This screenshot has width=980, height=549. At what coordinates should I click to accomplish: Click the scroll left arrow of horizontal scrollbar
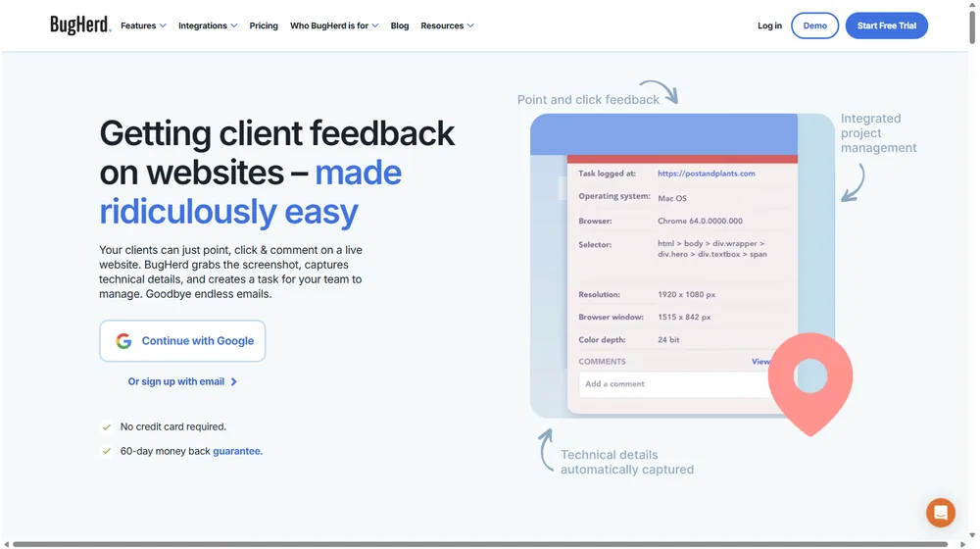(6, 544)
